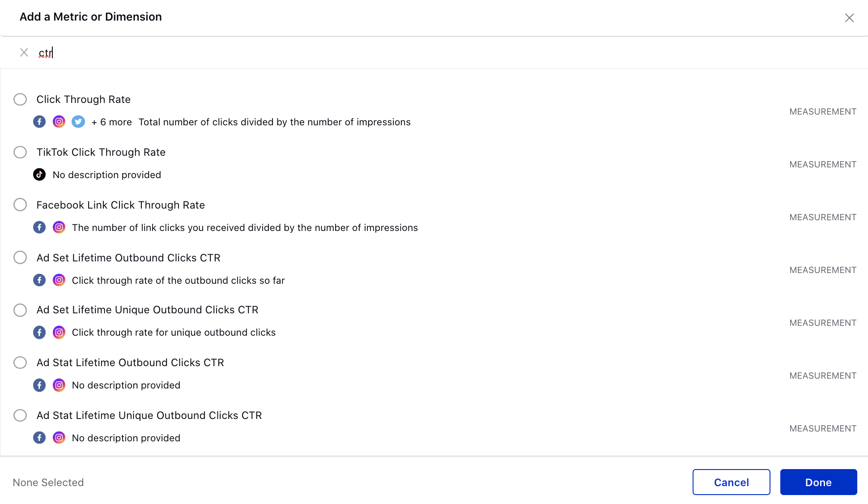868x504 pixels.
Task: Select the Click Through Rate radio button
Action: click(x=20, y=99)
